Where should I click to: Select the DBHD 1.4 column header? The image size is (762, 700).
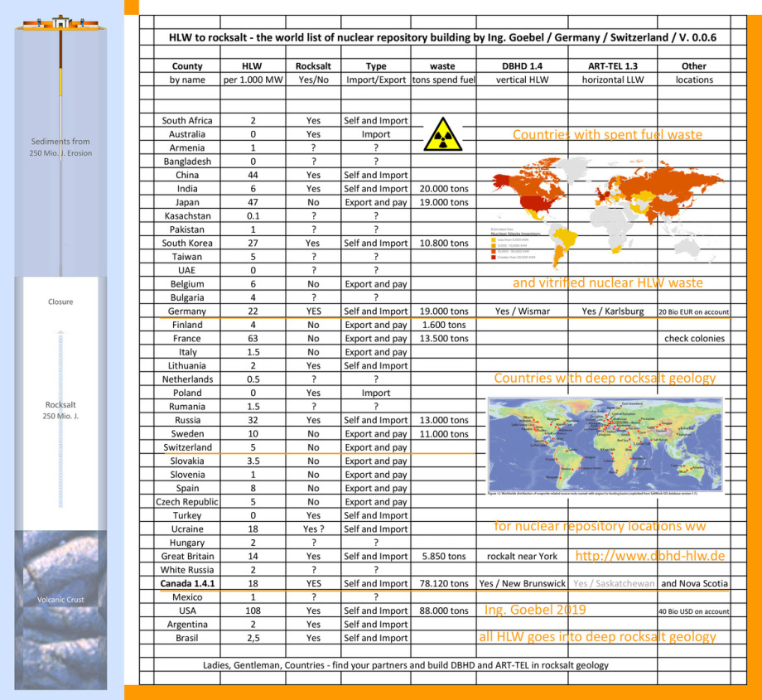pyautogui.click(x=522, y=66)
